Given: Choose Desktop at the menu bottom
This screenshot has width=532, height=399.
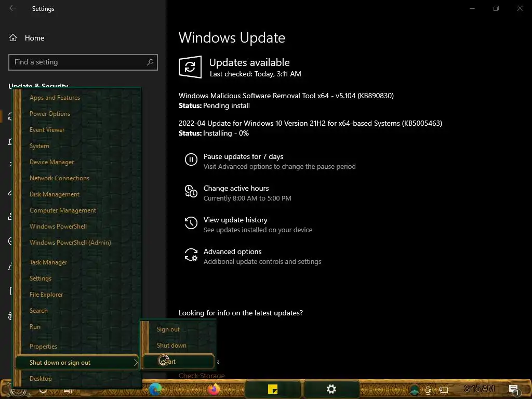Looking at the screenshot, I should coord(41,379).
